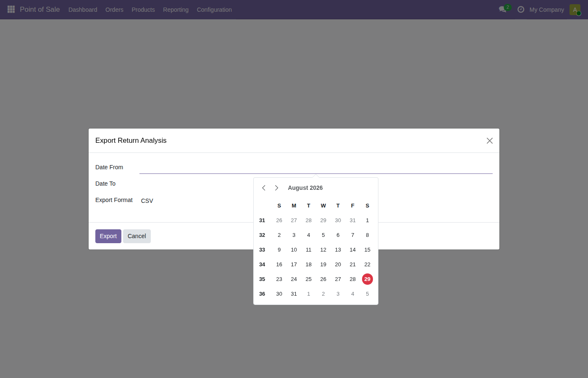
Task: Select August 4 in the calendar
Action: [309, 235]
